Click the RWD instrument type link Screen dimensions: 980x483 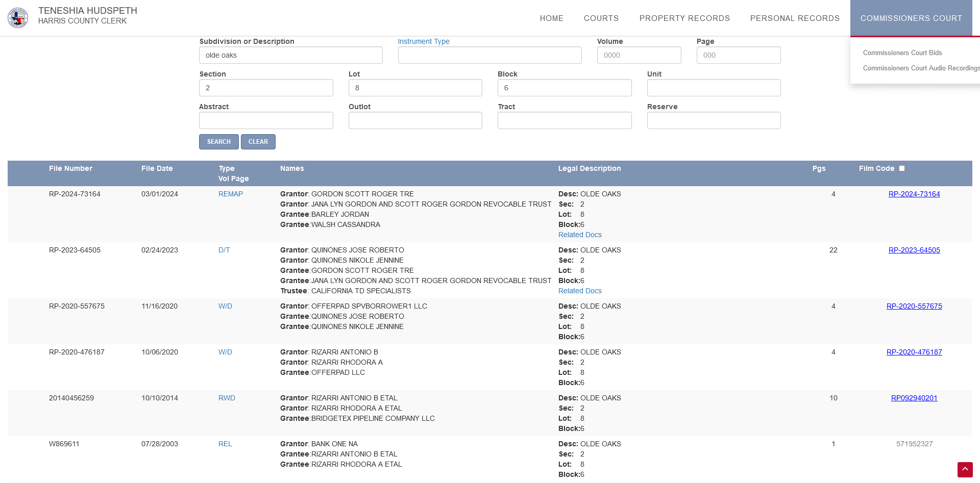tap(227, 398)
